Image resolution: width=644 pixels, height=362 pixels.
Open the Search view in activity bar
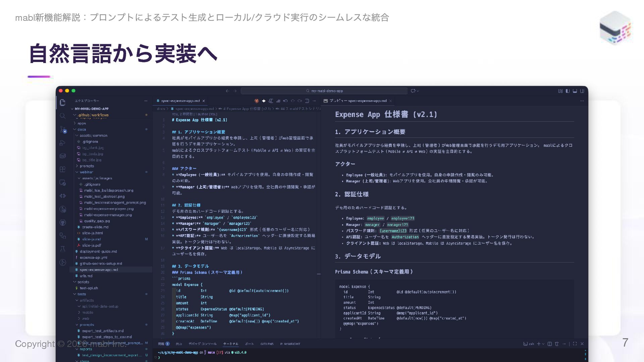(62, 116)
